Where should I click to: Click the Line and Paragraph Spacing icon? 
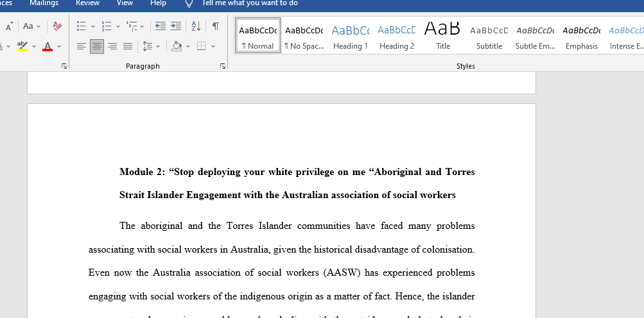click(148, 46)
